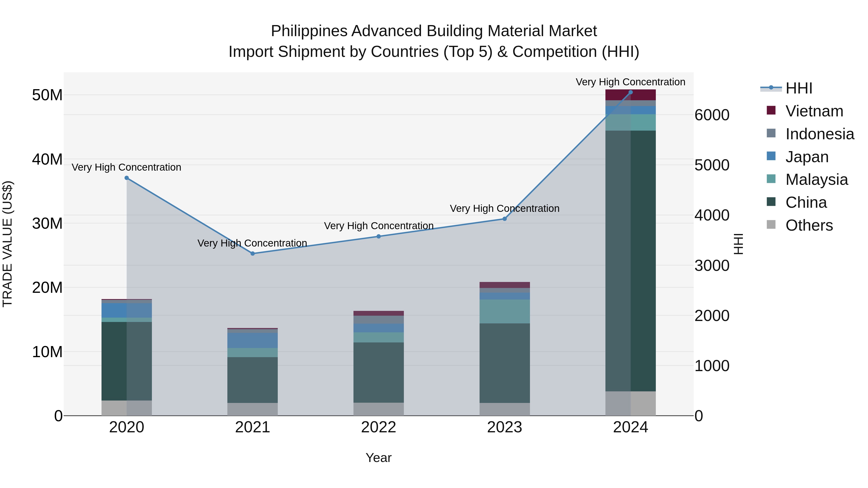Click the China dark green legend swatch
Screen dimensions: 868x488
[771, 202]
